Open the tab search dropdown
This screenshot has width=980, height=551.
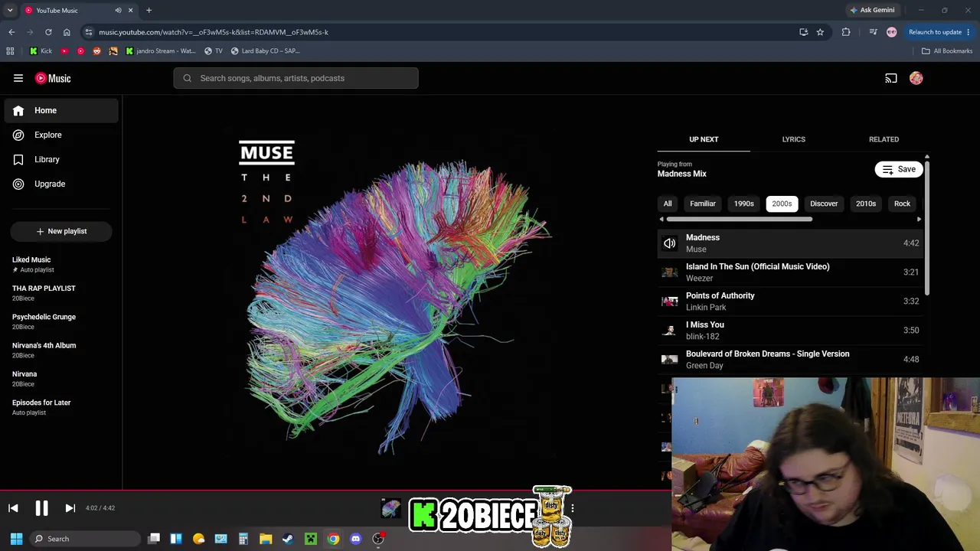pyautogui.click(x=10, y=11)
